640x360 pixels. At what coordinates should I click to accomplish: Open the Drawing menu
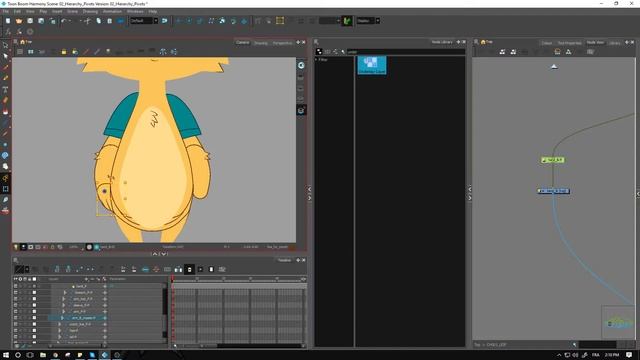90,11
